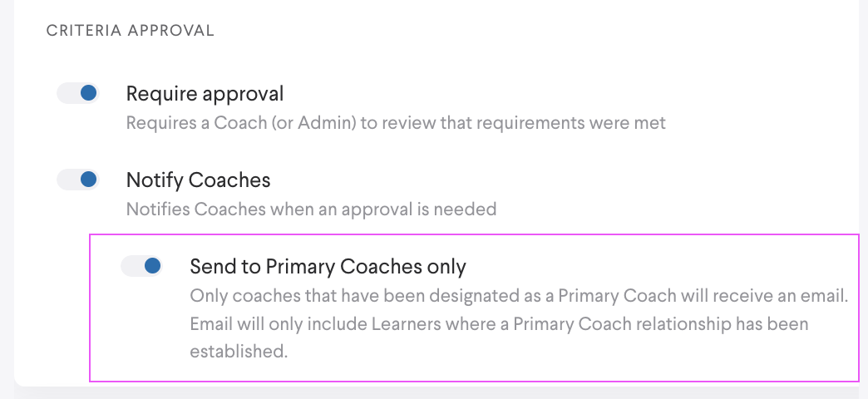This screenshot has width=868, height=399.
Task: Click the blue knob on Require approval toggle
Action: tap(88, 93)
